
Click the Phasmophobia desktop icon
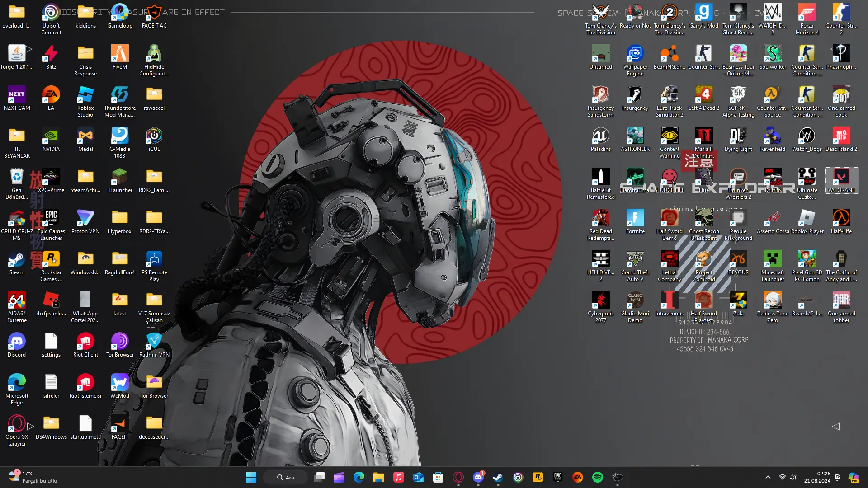coord(841,57)
